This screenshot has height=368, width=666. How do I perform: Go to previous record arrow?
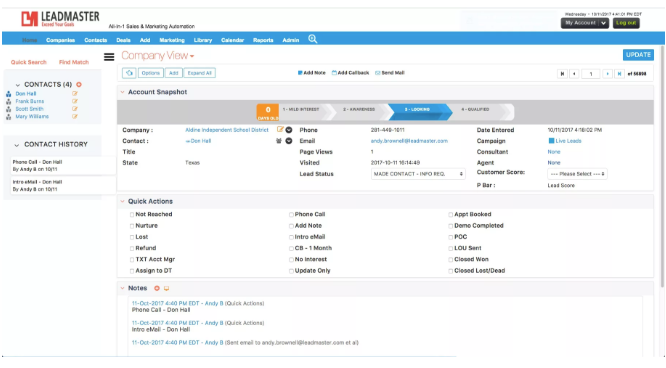pyautogui.click(x=574, y=74)
